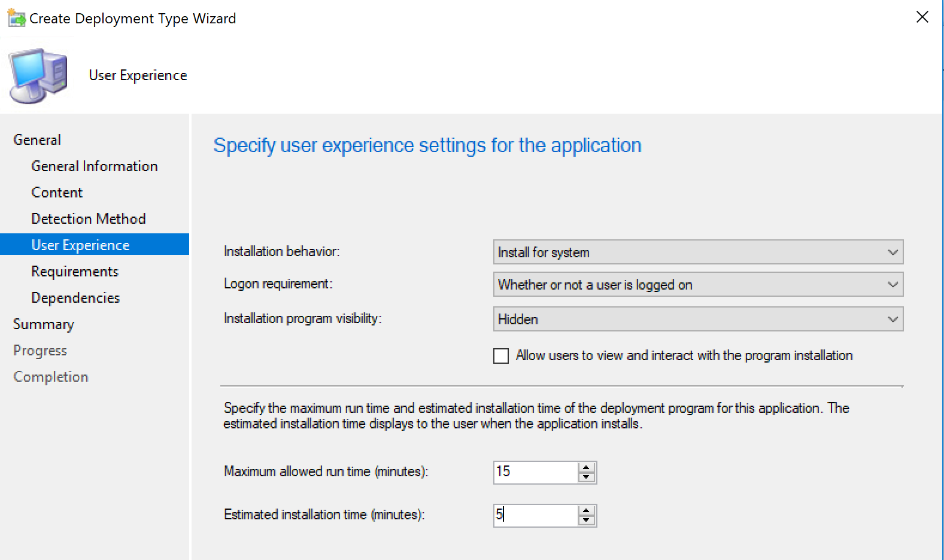Click the Installation behavior label
The width and height of the screenshot is (944, 560).
point(281,252)
